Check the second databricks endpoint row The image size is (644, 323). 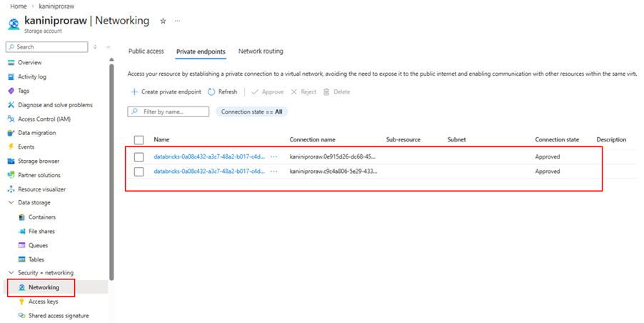[139, 172]
